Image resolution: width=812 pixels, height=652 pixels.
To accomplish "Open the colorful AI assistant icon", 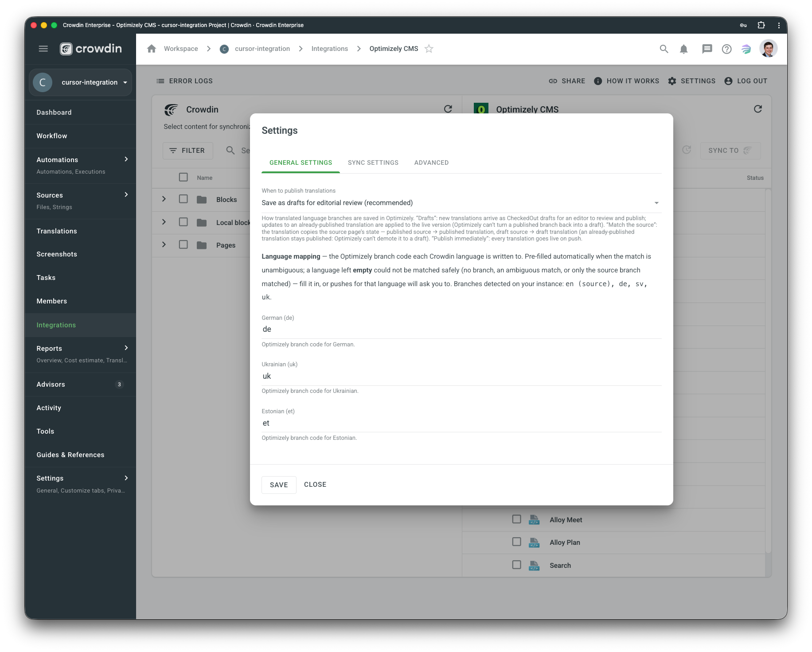I will pos(747,49).
